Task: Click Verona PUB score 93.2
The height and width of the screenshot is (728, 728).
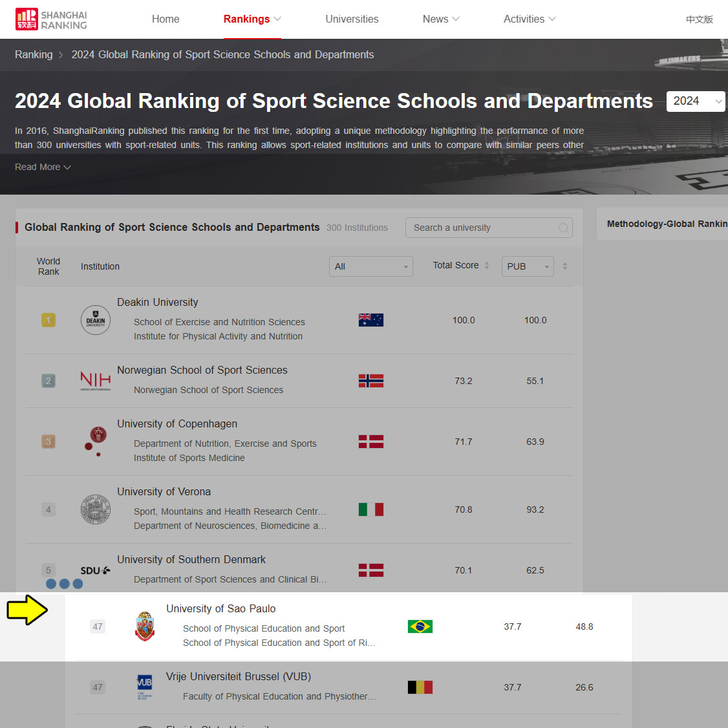Action: (x=535, y=509)
